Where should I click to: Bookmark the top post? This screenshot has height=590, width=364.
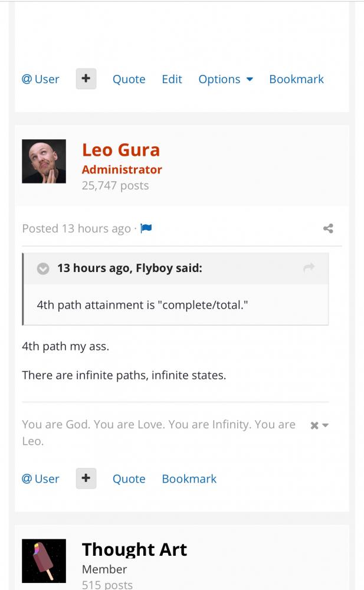(296, 79)
